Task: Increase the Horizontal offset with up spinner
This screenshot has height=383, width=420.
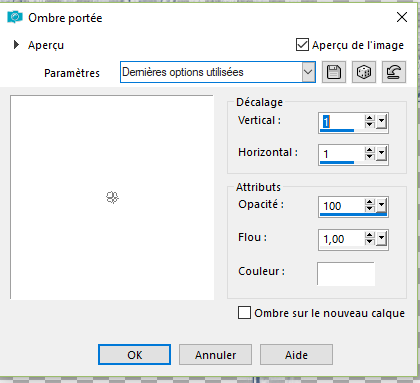Action: pos(369,150)
